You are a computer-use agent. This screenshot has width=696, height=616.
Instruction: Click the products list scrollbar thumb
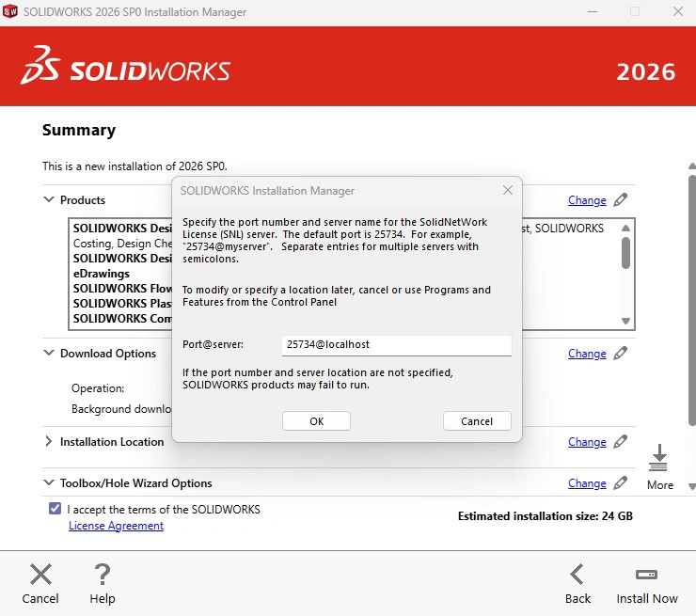[x=625, y=253]
